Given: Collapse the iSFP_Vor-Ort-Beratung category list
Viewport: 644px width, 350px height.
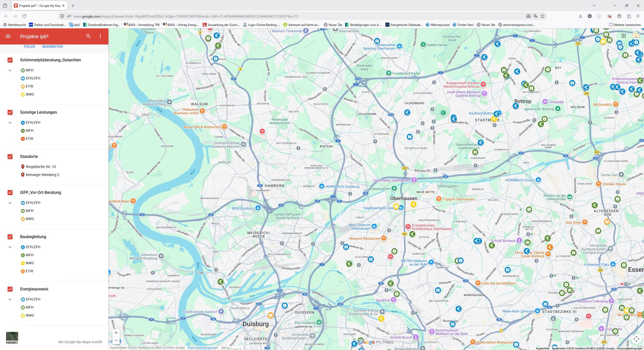Looking at the screenshot, I should click(x=10, y=203).
